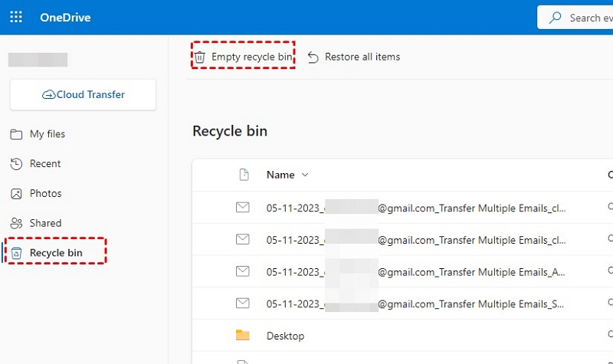The height and width of the screenshot is (364, 613).
Task: Click mail icon of Emails_S... row
Action: 243,303
